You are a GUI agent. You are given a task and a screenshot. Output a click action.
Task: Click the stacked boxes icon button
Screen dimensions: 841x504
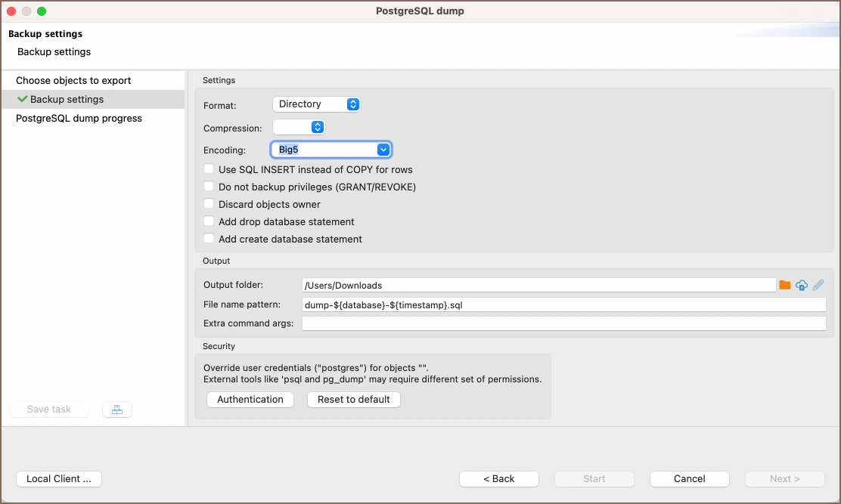tap(116, 410)
